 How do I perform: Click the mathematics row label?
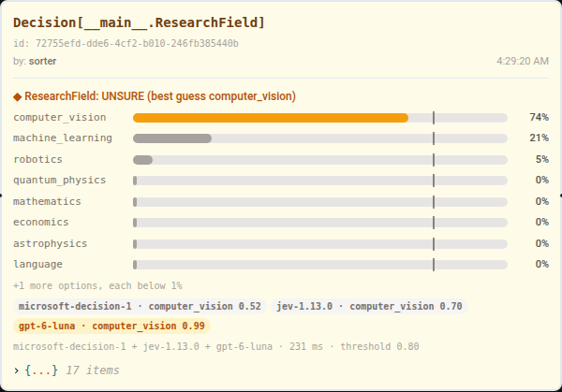(47, 201)
